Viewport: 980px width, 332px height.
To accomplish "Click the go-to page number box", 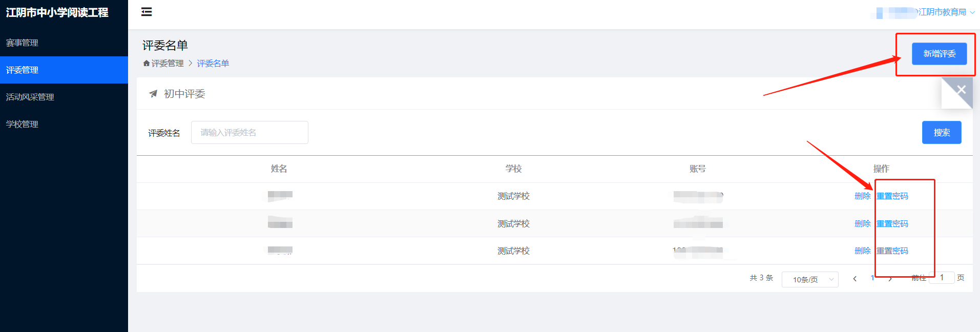I will coord(942,278).
